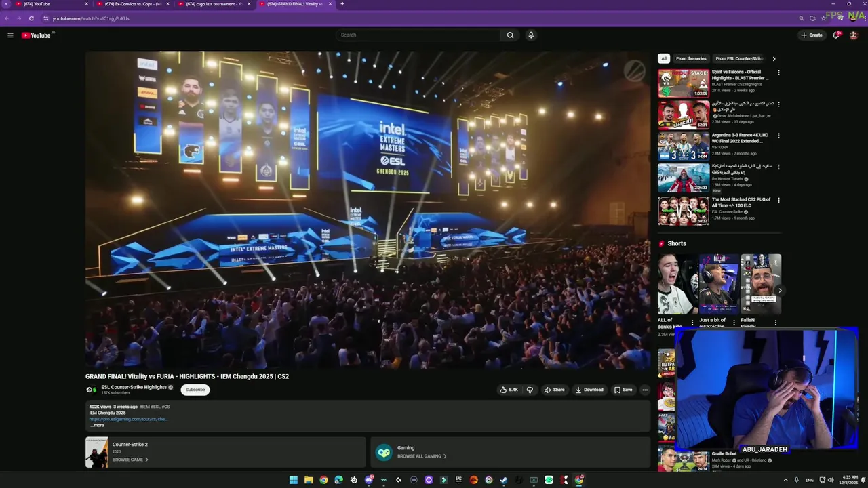
Task: Click the Download button
Action: coord(589,390)
